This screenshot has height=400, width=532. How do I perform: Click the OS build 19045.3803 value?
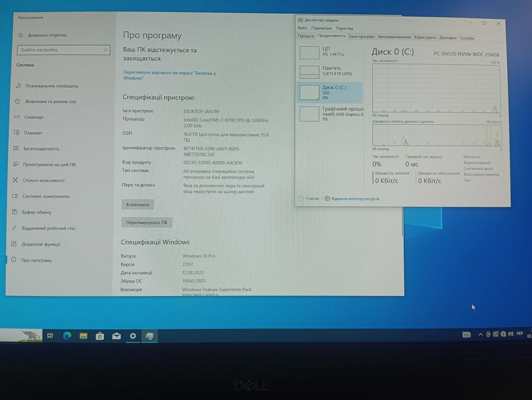click(x=194, y=280)
